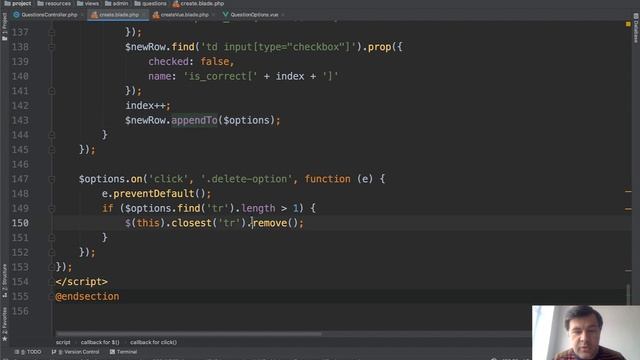Click the questions folder icon in navigation bar

tap(138, 3)
